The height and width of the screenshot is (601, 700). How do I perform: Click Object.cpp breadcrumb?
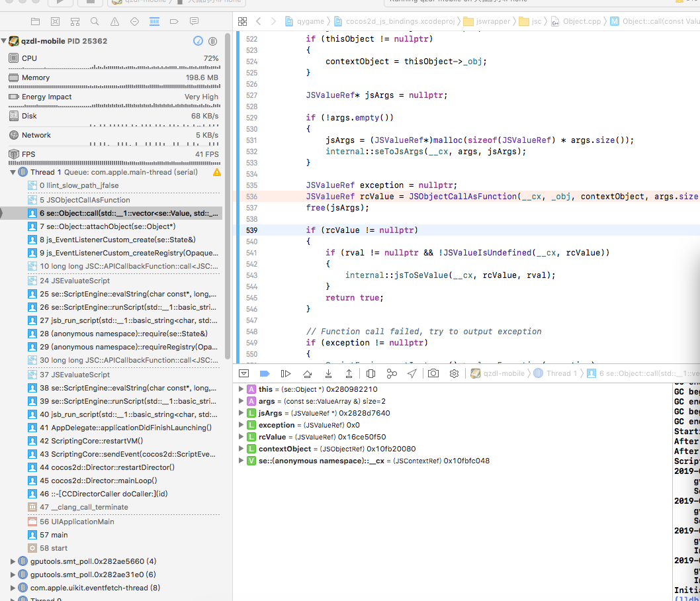click(x=576, y=21)
